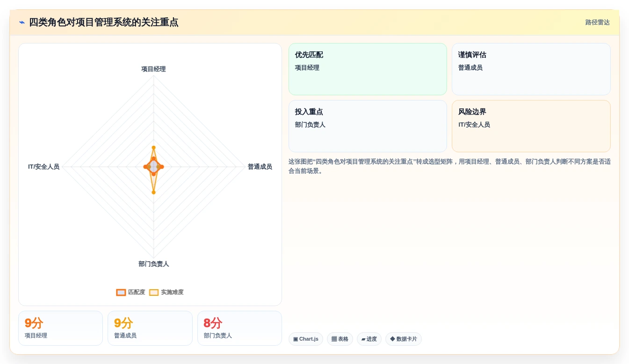
Task: Click the page title 四类角色对项目管理系统的关注重点
Action: (x=103, y=22)
